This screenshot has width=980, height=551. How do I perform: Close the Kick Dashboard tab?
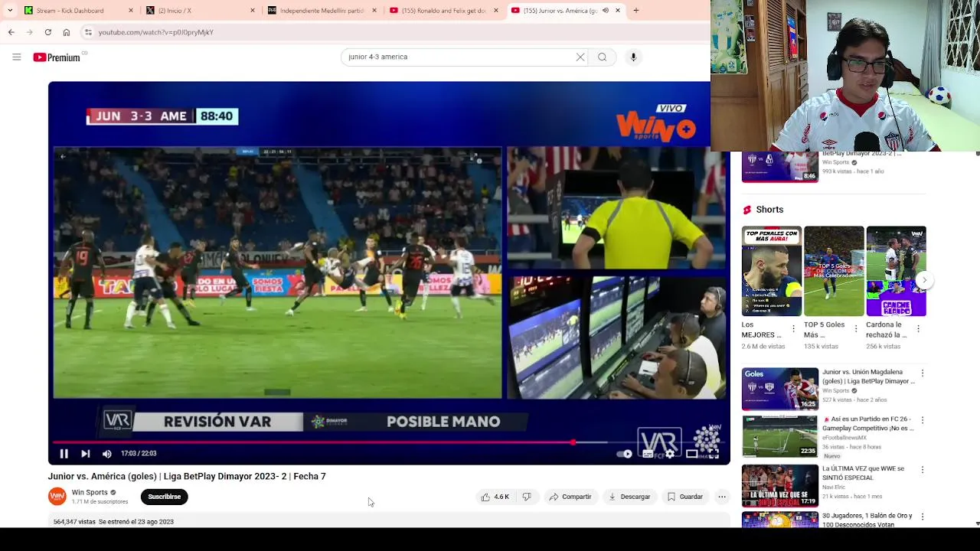pyautogui.click(x=131, y=11)
